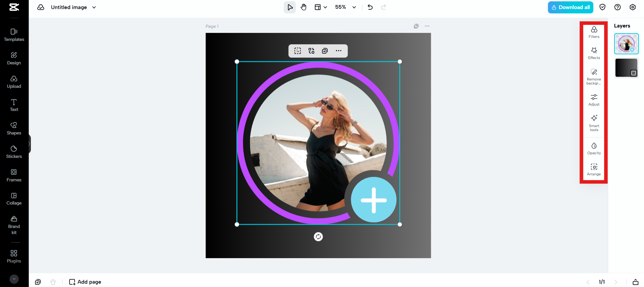Select the Text tool
The image size is (644, 287).
(x=14, y=105)
